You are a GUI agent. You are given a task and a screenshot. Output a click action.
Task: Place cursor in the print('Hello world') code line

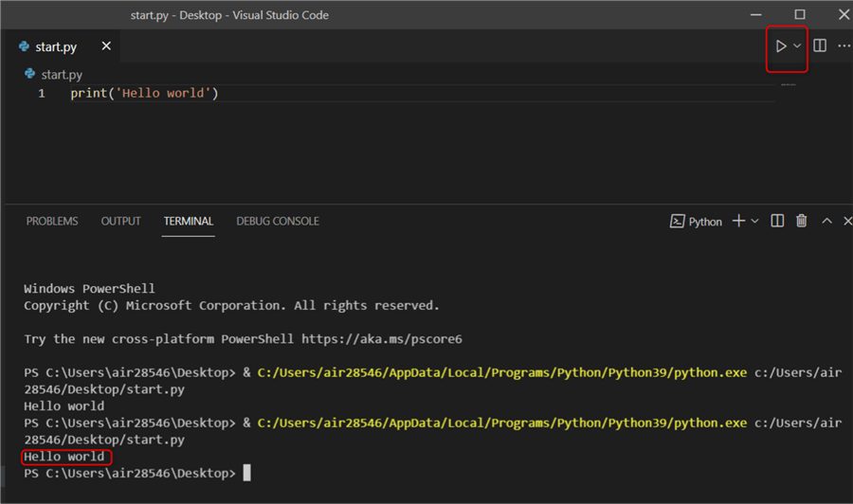(x=144, y=94)
